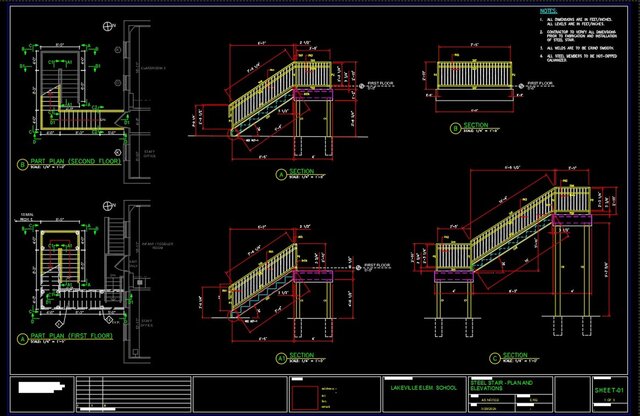Click the circled A tag of upper Section
The height and width of the screenshot is (416, 640).
[x=281, y=174]
